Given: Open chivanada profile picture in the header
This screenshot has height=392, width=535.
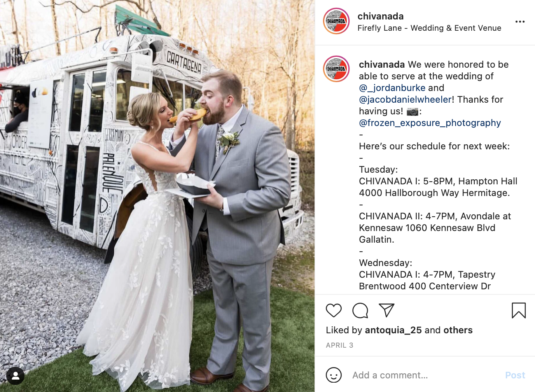Looking at the screenshot, I should coord(336,21).
